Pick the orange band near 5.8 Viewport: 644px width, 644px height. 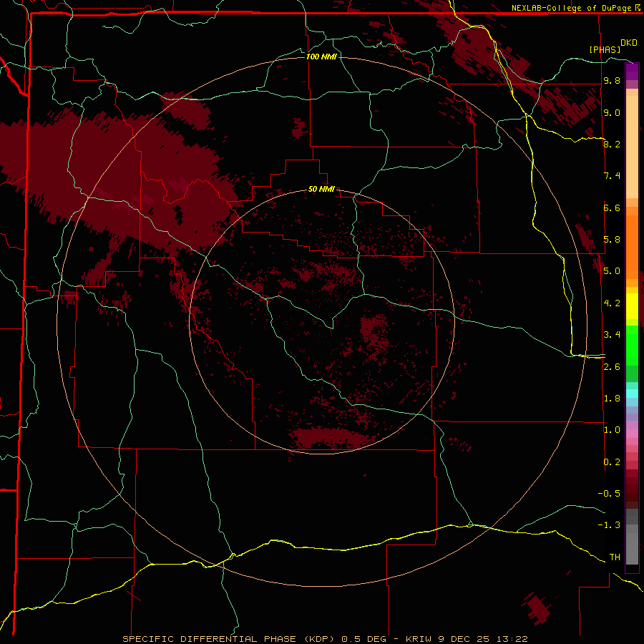tap(632, 247)
